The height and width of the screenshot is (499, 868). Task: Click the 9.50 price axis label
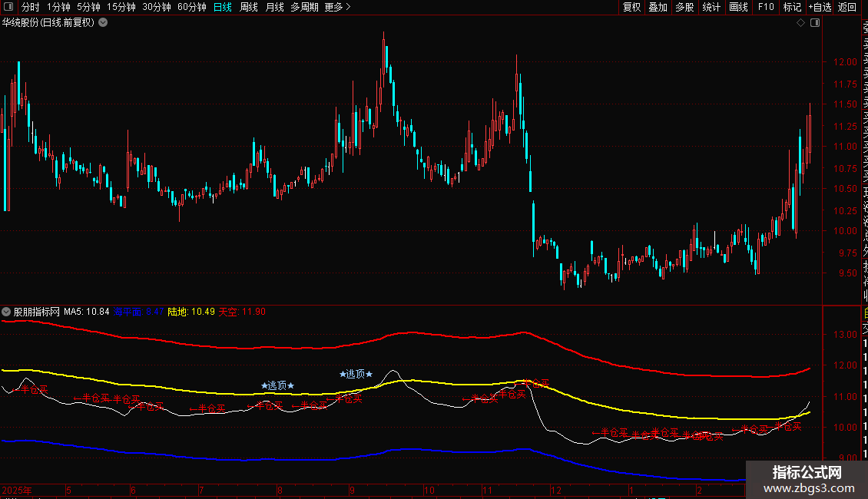pyautogui.click(x=847, y=273)
